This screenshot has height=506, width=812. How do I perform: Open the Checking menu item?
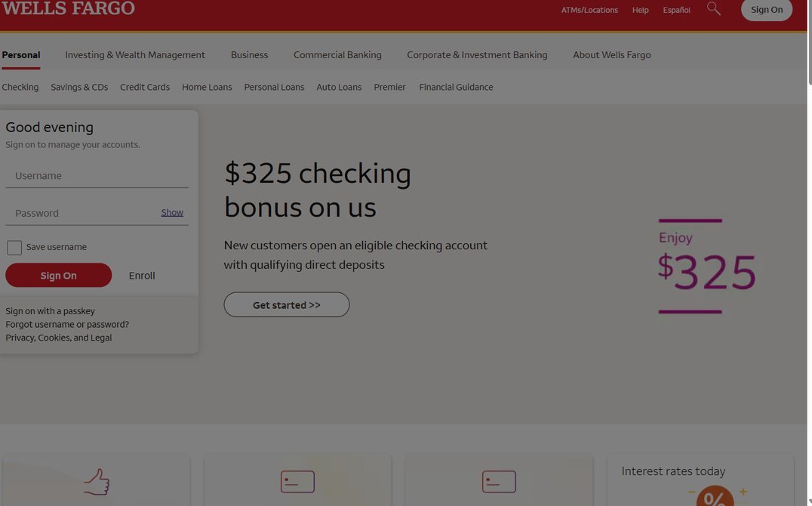coord(20,87)
